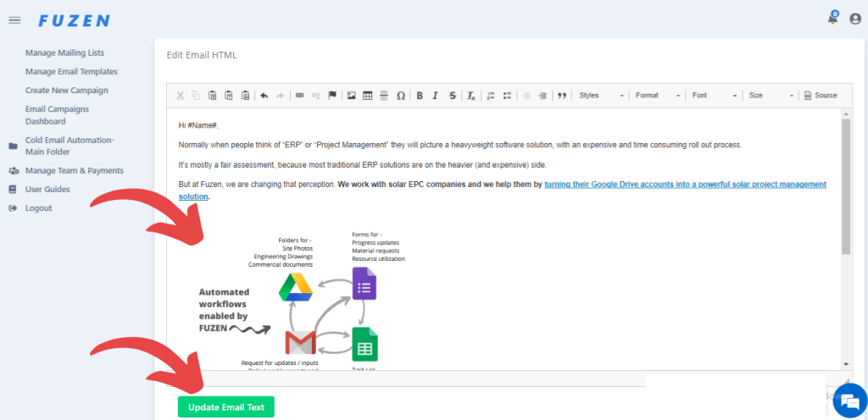Insert an anchor with flag icon

pyautogui.click(x=332, y=96)
